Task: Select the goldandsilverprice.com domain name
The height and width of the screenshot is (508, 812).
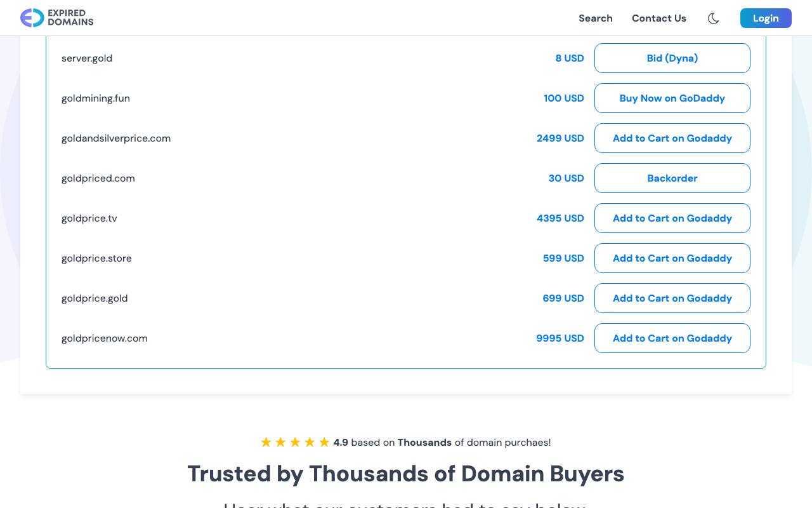Action: pos(116,138)
